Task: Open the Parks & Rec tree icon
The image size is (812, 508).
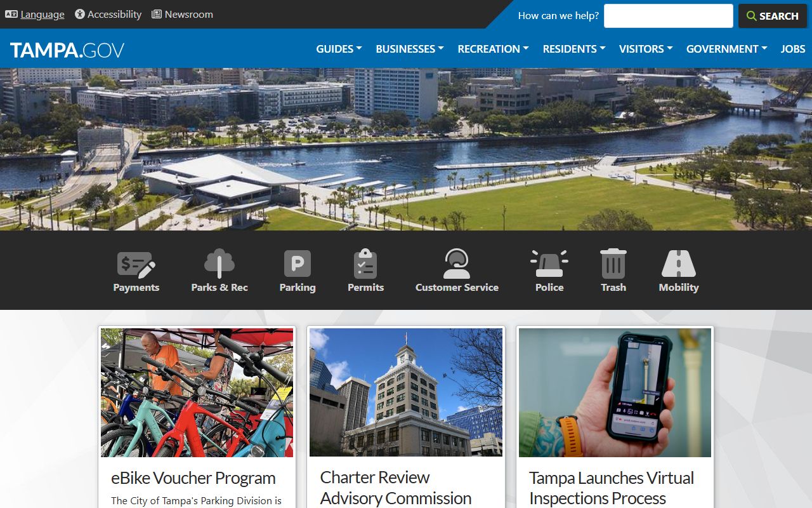Action: [x=219, y=264]
